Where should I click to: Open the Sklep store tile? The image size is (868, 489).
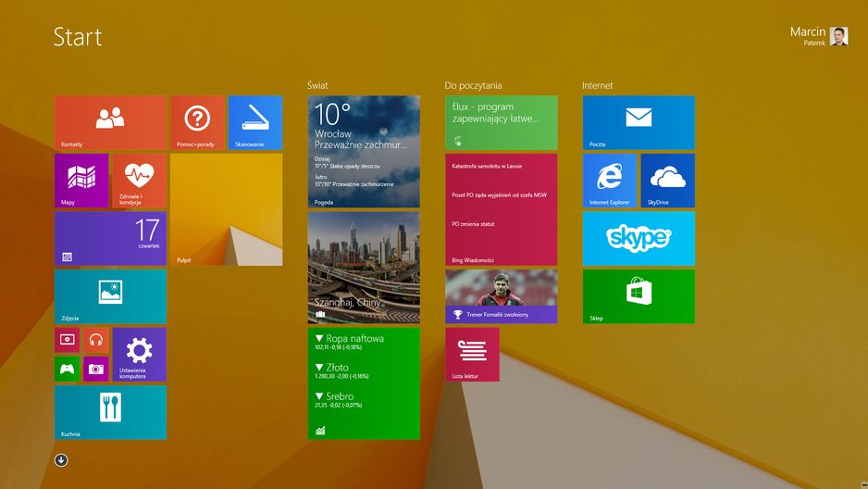tap(639, 296)
